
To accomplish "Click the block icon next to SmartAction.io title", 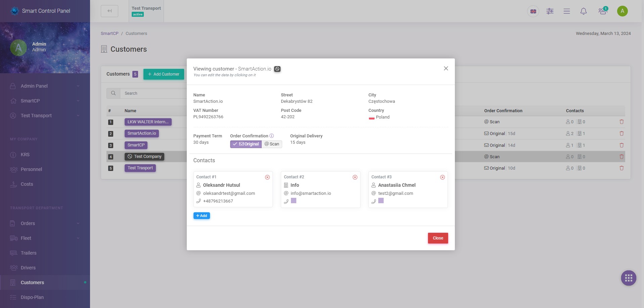I will tap(277, 69).
